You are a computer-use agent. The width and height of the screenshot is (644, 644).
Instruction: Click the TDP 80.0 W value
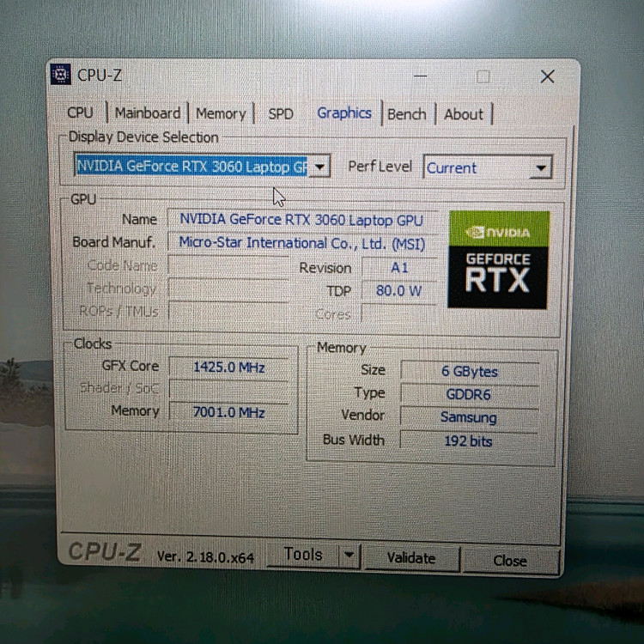point(398,291)
